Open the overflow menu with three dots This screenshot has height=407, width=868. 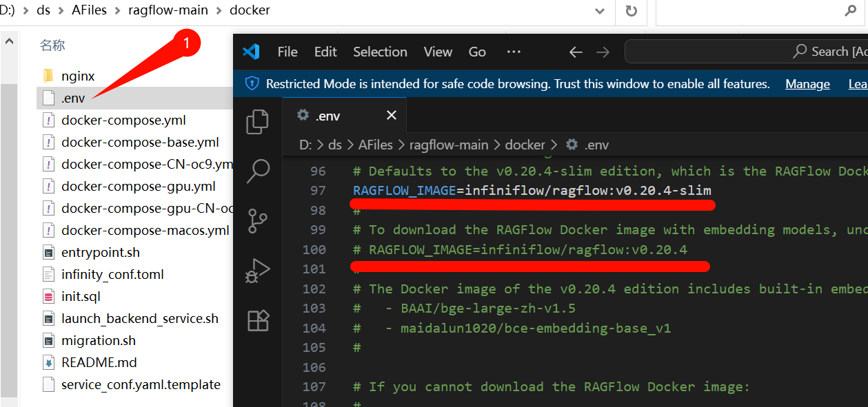pos(514,52)
